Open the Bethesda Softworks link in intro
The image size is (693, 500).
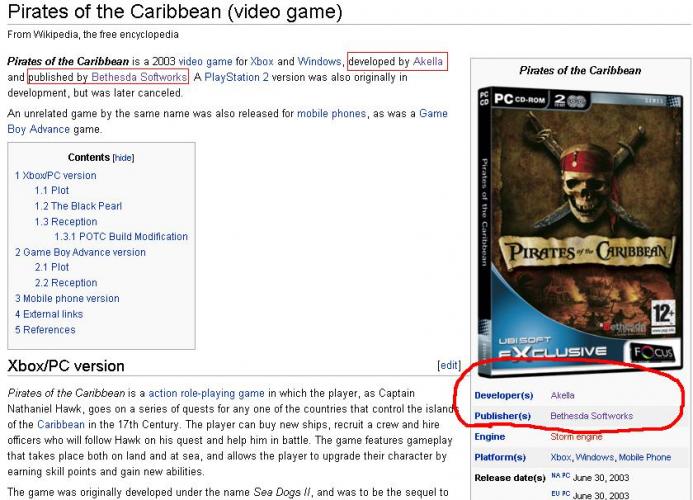tap(139, 77)
